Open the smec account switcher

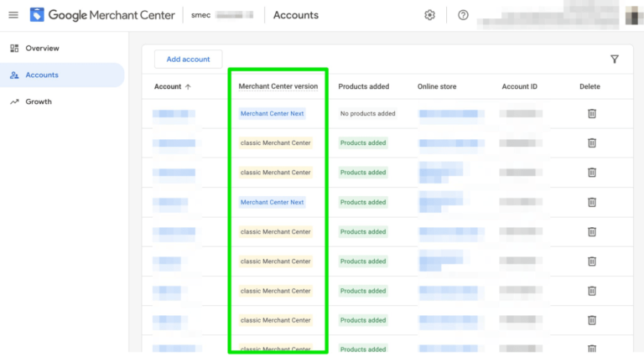click(222, 15)
